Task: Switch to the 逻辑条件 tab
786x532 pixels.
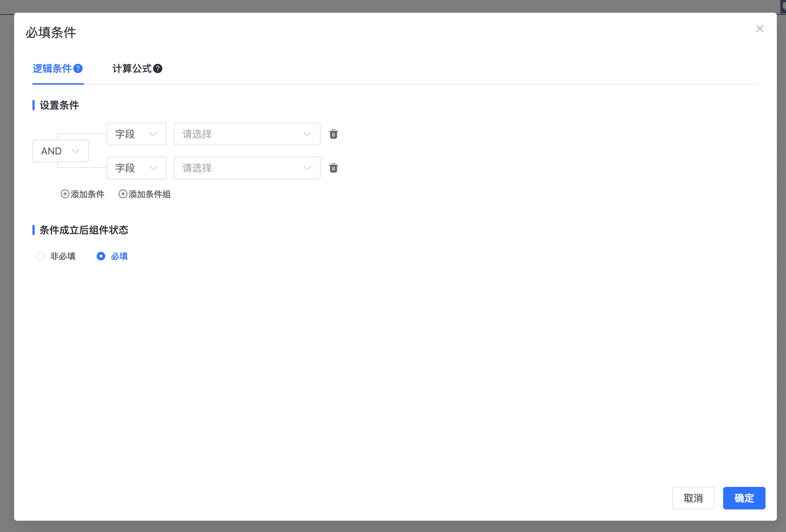Action: pos(52,68)
